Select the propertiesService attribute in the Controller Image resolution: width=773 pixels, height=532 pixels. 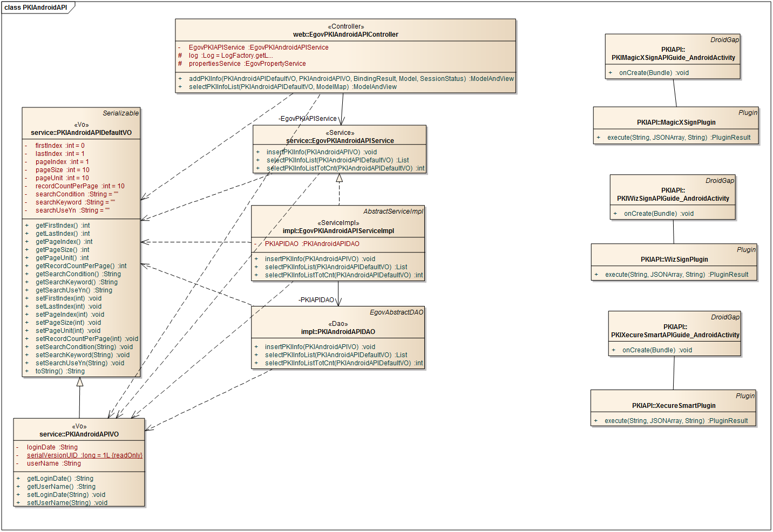[247, 64]
